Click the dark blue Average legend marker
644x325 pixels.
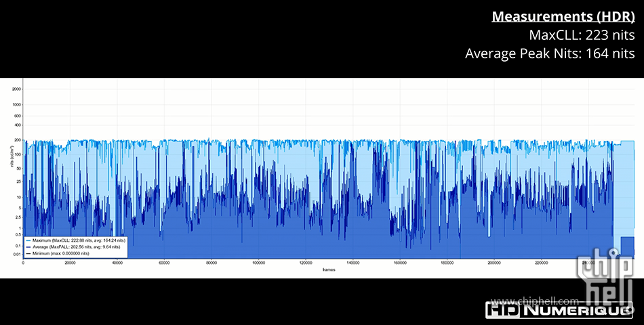coord(28,247)
